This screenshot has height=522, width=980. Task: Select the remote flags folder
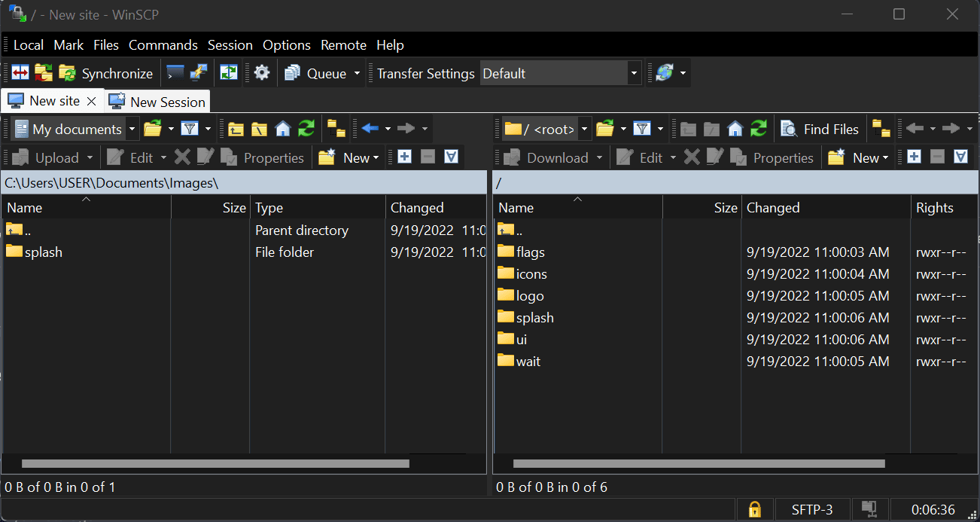pyautogui.click(x=521, y=252)
